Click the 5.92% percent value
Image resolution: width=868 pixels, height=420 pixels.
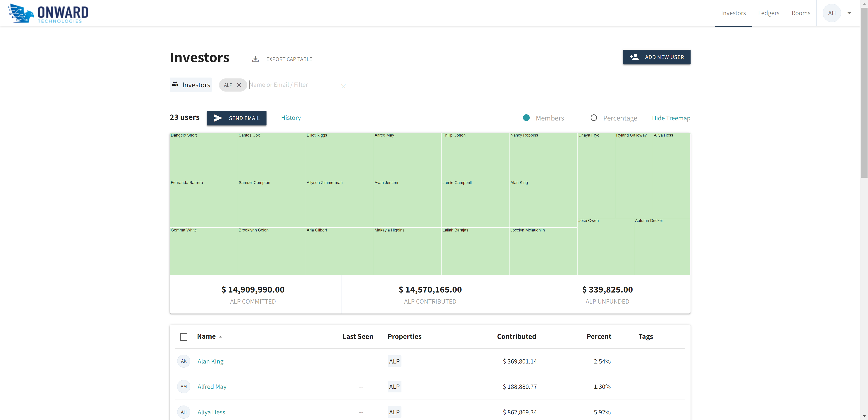[x=602, y=412]
